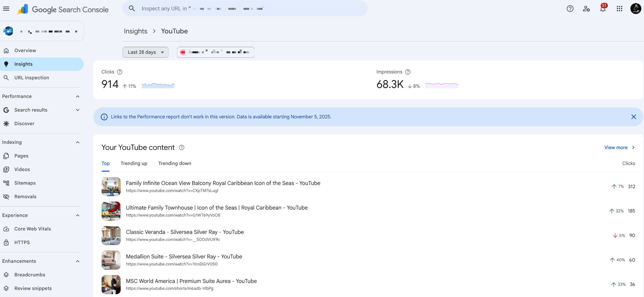
Task: Open notifications bell with 51 badge
Action: click(x=603, y=8)
